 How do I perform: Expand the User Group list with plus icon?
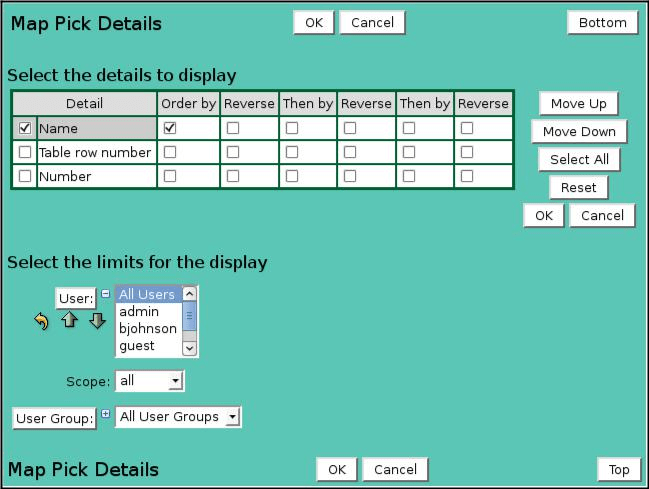tap(106, 414)
